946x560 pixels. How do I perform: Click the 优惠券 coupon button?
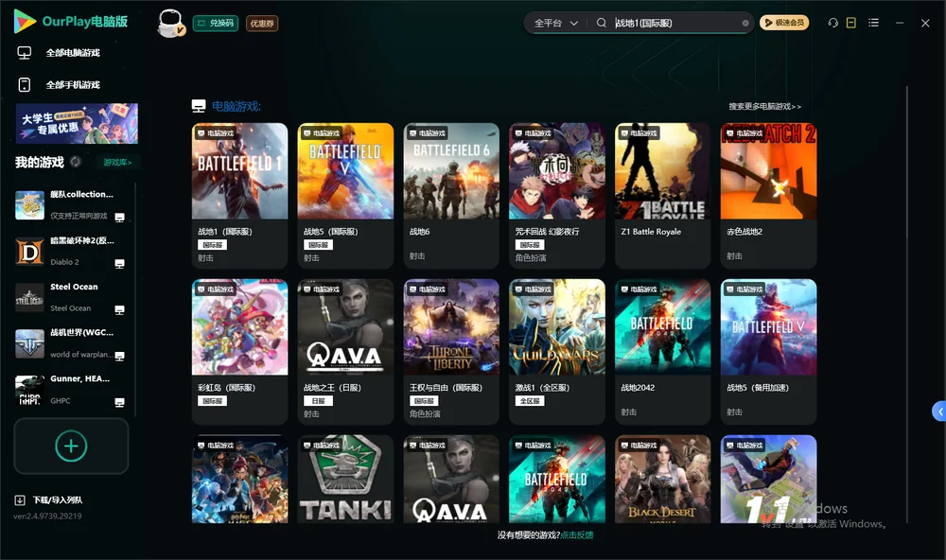tap(262, 24)
